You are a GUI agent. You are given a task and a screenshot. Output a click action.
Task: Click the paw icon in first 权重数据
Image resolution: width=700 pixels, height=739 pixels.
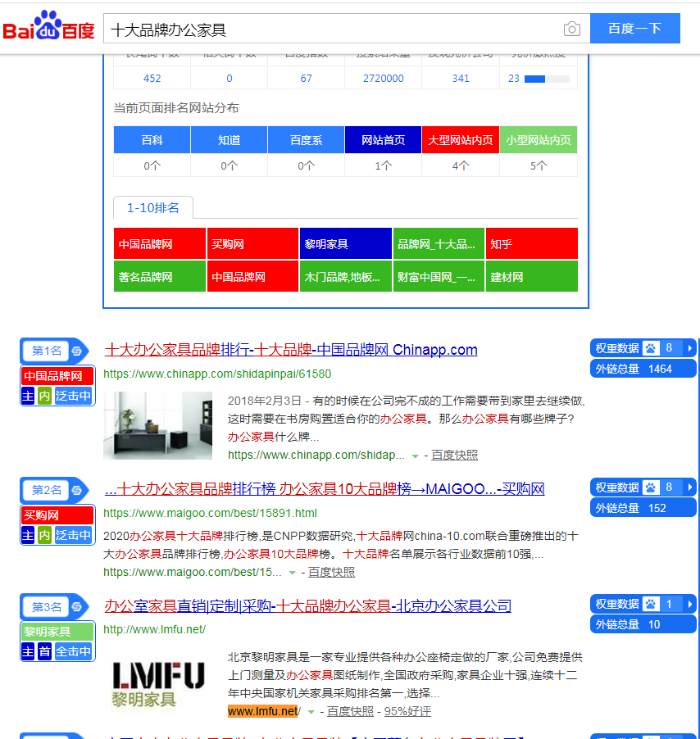651,348
